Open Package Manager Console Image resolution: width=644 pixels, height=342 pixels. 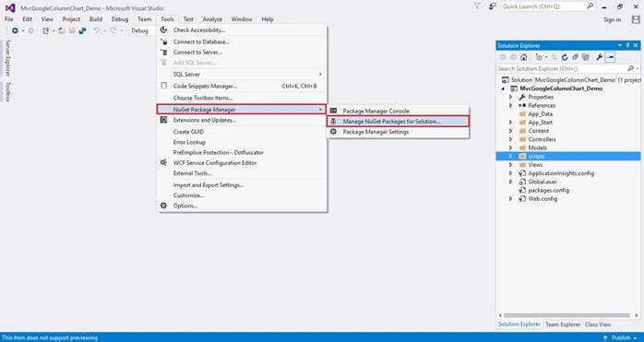(398, 111)
